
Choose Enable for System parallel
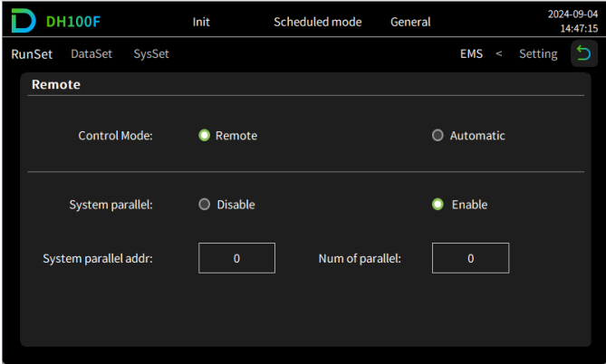[438, 205]
